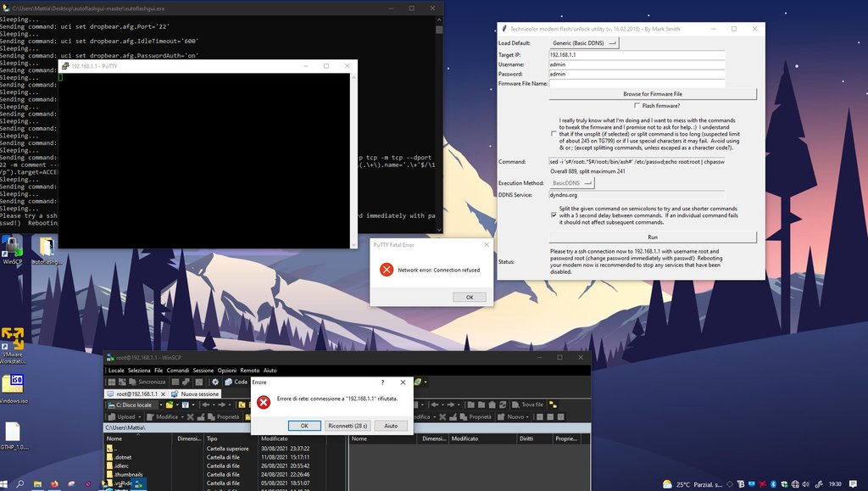Select the GTHP_1.0 file on desktop

13,435
